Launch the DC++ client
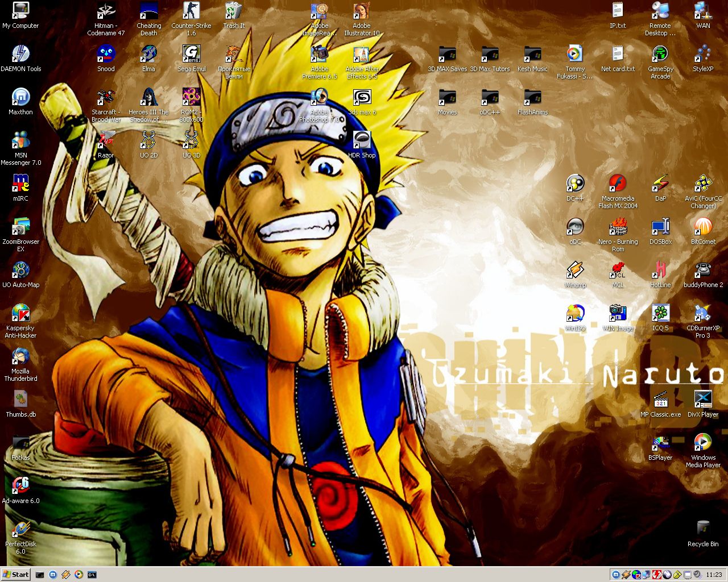The image size is (728, 582). point(575,188)
